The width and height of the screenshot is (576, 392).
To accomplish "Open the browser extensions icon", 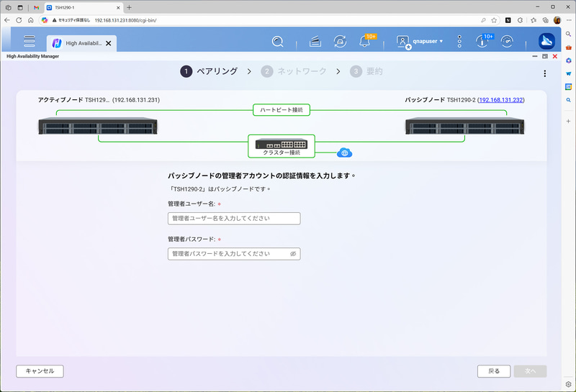I will pyautogui.click(x=520, y=20).
